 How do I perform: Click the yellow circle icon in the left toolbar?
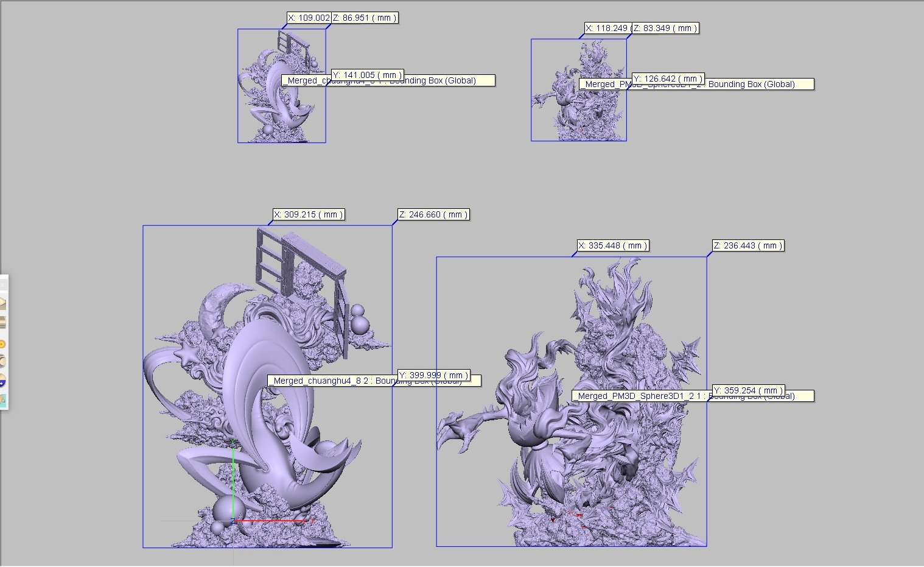coord(3,344)
